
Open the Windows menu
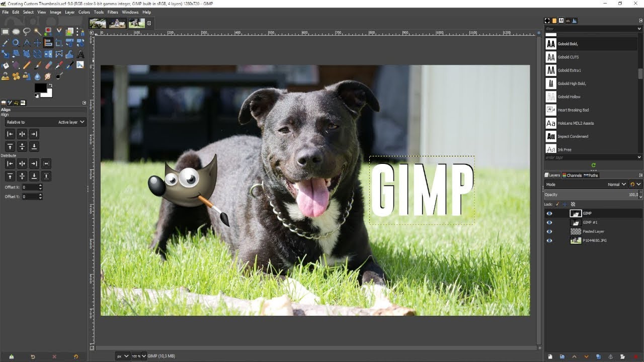click(x=130, y=12)
